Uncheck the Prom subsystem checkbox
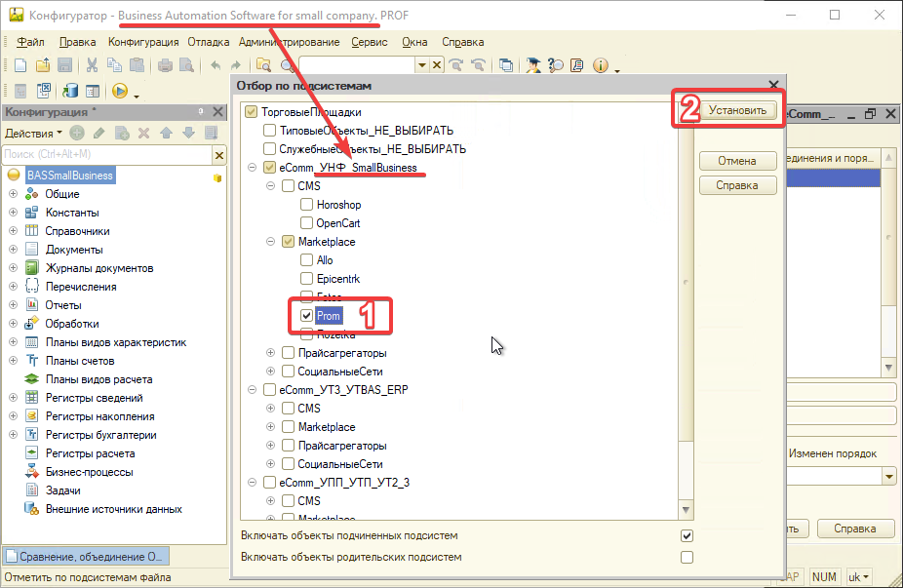903x588 pixels. coord(307,316)
